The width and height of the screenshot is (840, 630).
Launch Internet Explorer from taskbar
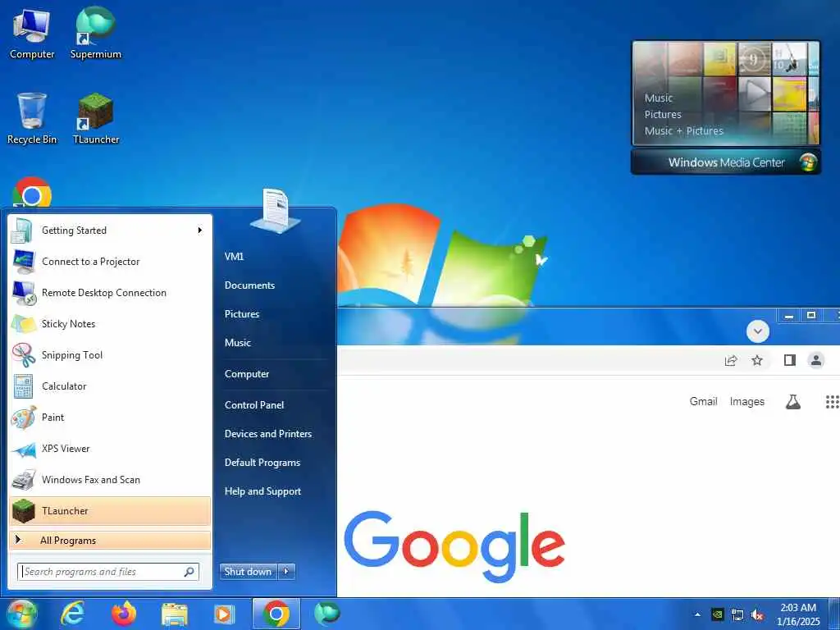click(x=72, y=614)
